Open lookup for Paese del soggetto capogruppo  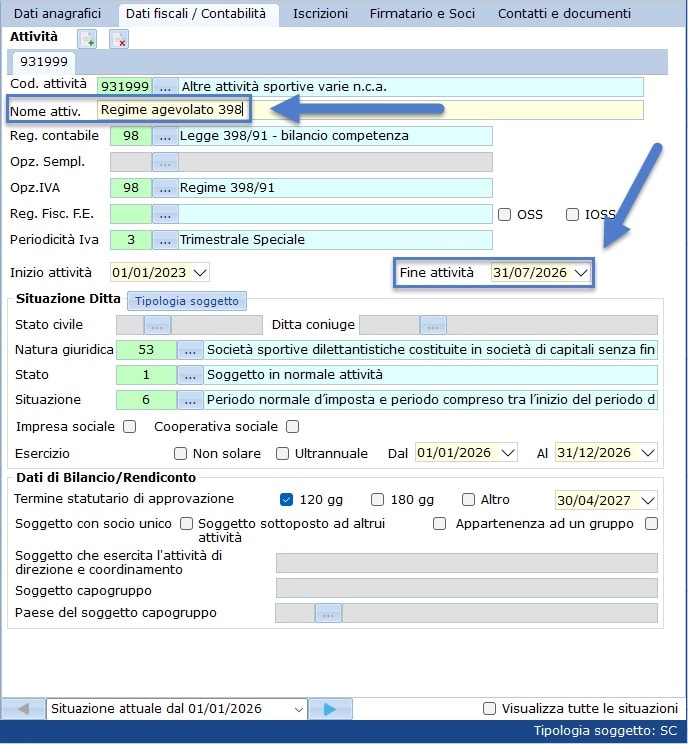pyautogui.click(x=328, y=614)
